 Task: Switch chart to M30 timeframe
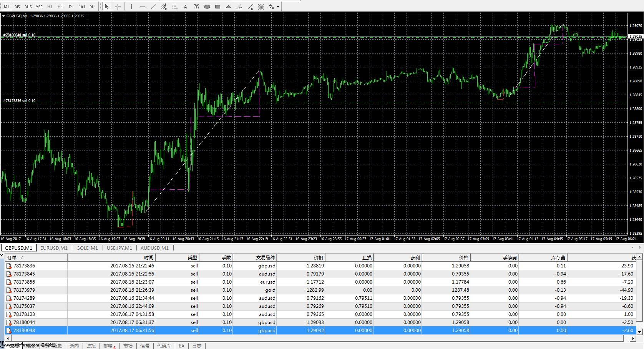tap(39, 7)
